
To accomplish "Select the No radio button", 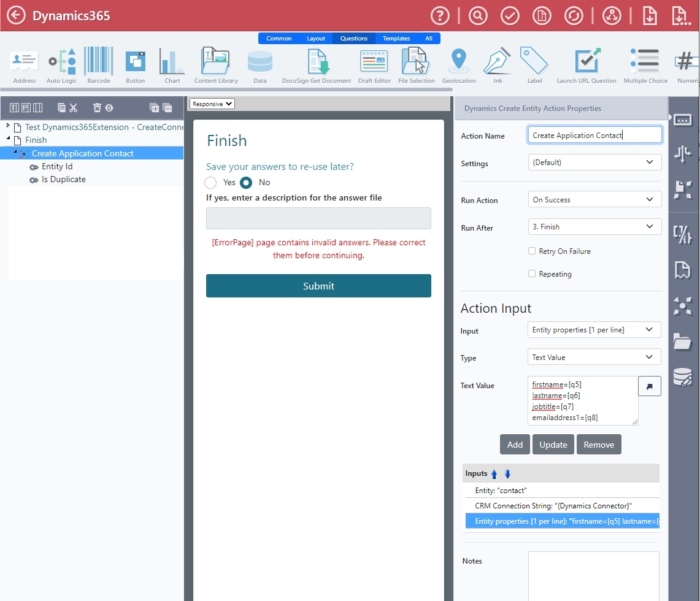I will (246, 183).
